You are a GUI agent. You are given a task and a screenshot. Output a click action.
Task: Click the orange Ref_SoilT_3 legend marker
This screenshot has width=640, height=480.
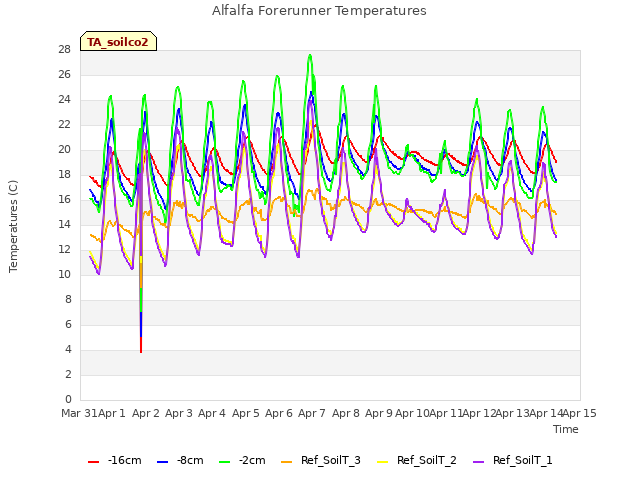(x=287, y=462)
